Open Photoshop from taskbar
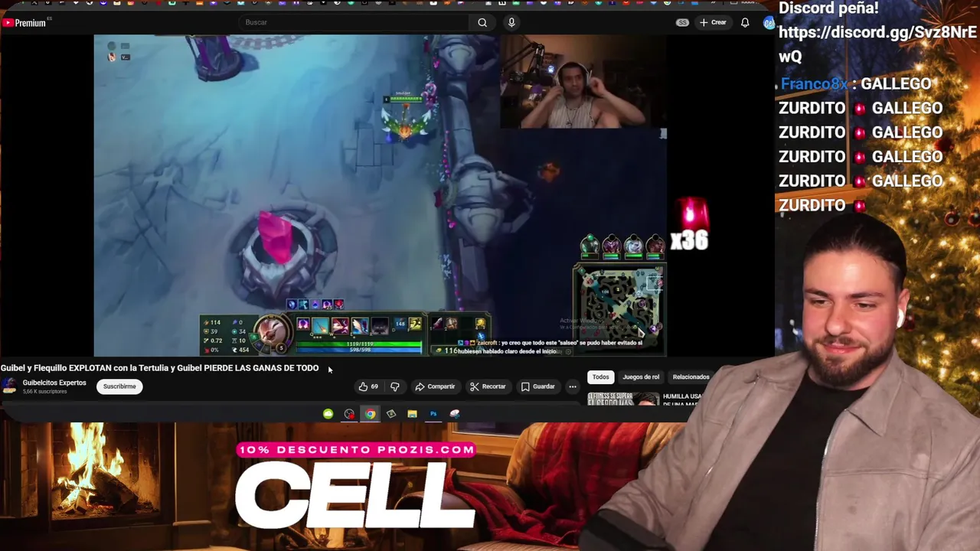The width and height of the screenshot is (980, 551). click(433, 414)
